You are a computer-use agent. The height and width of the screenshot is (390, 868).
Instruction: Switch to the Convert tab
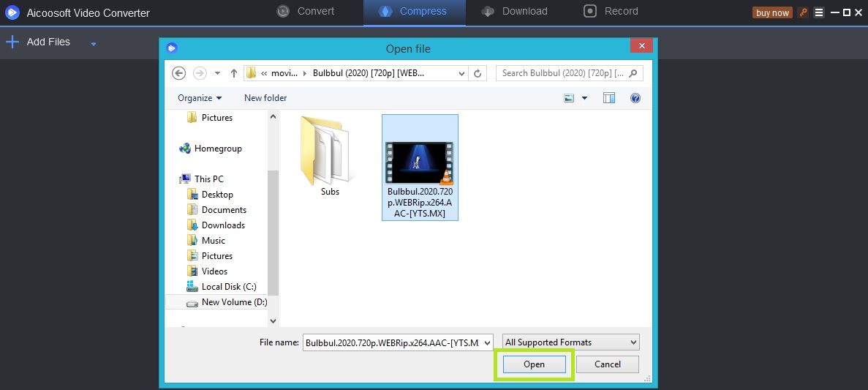coord(305,11)
